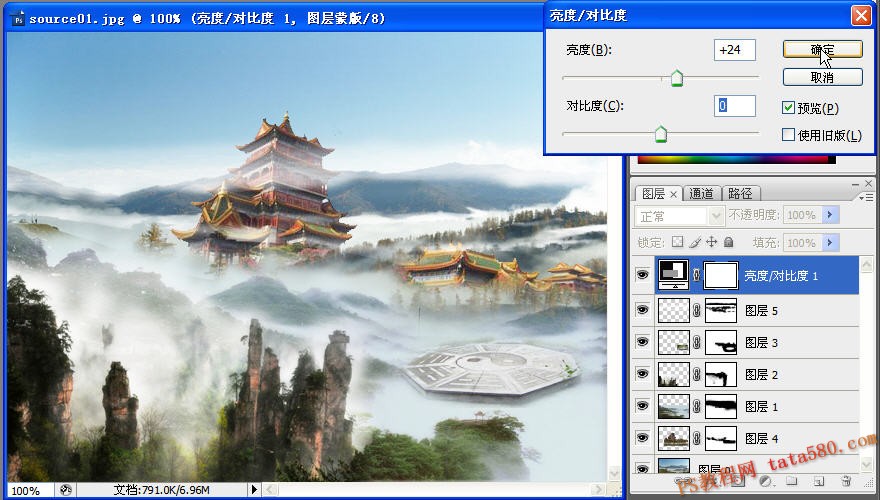Hide the 亮度/对比度 1 layer
Viewport: 880px width, 500px height.
[x=643, y=275]
